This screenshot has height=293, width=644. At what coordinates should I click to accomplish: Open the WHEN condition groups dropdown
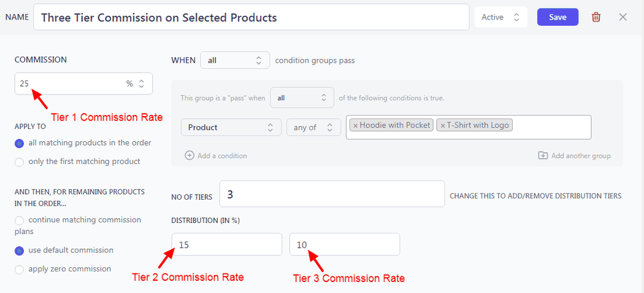pos(235,60)
